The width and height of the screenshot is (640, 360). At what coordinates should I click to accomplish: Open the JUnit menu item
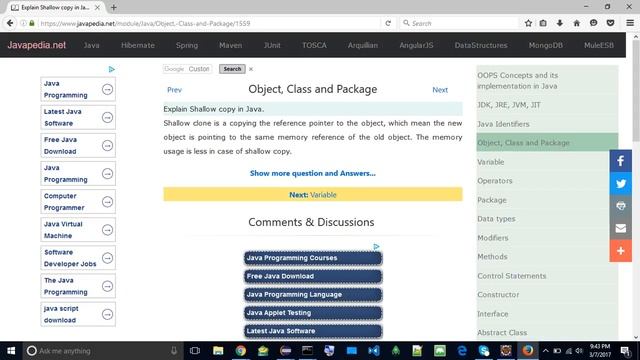coord(272,45)
